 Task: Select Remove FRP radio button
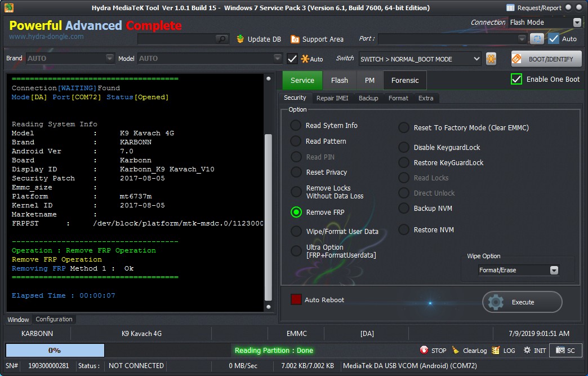[x=296, y=212]
